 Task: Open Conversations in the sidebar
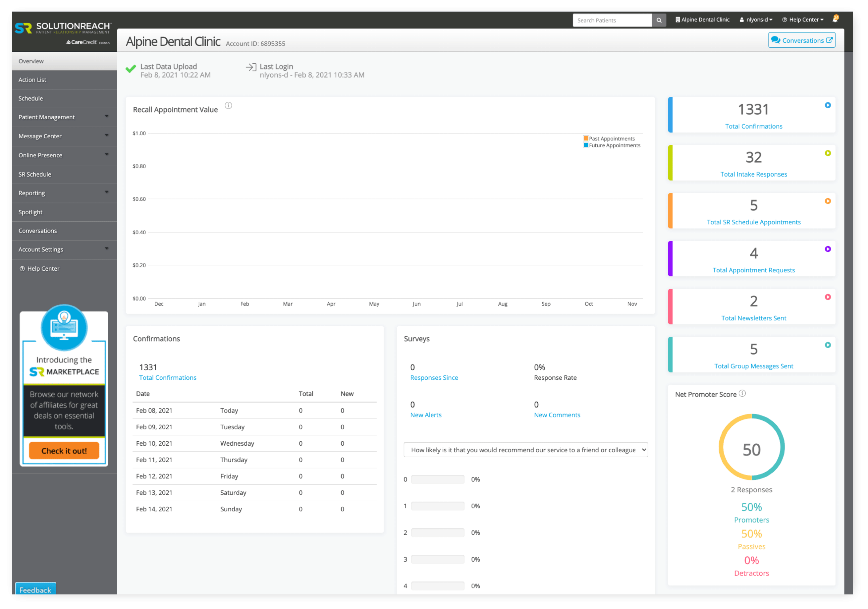[64, 231]
